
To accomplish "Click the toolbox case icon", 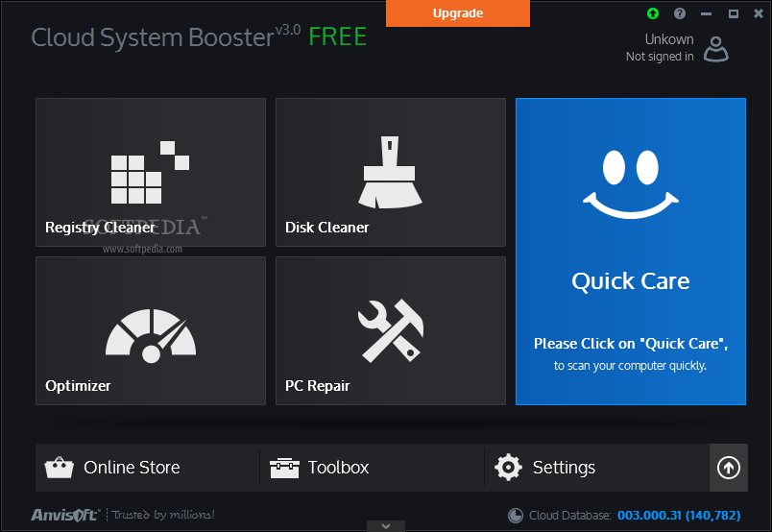I will pyautogui.click(x=284, y=468).
